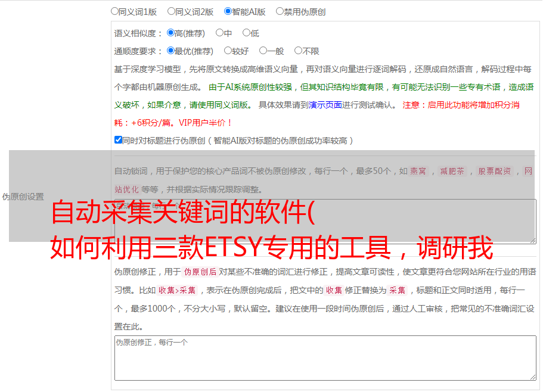
Task: Open the 演示页面 link
Action: (325, 105)
